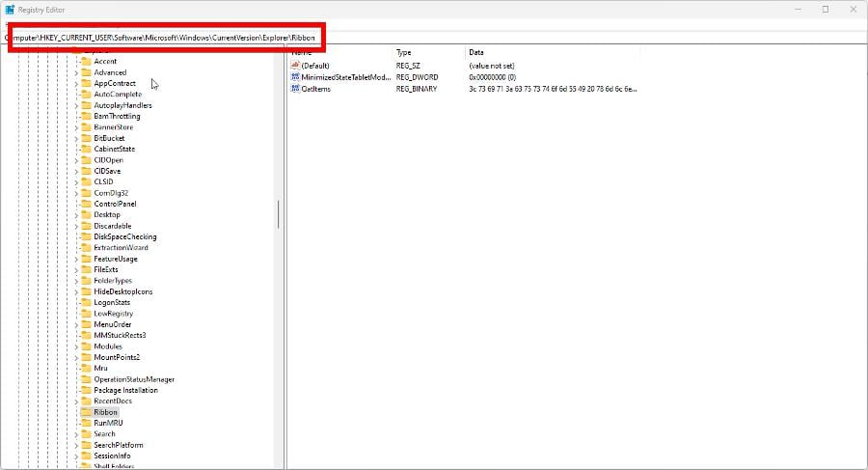868x470 pixels.
Task: Select the LowRegistry folder icon
Action: click(86, 314)
